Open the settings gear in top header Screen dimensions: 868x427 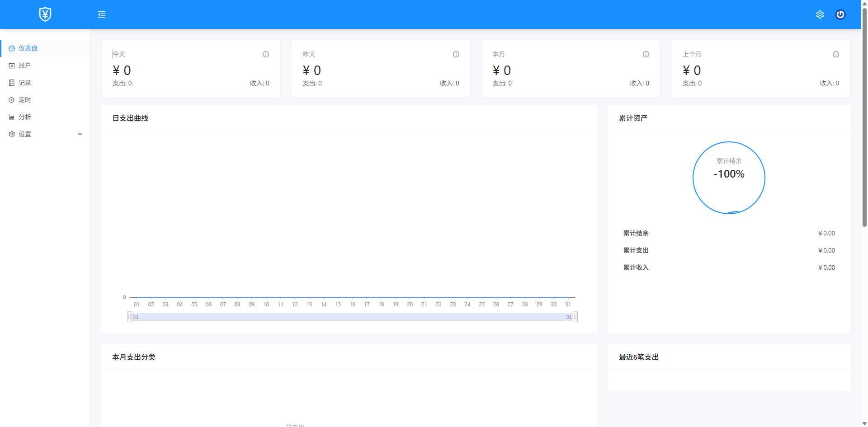[820, 14]
